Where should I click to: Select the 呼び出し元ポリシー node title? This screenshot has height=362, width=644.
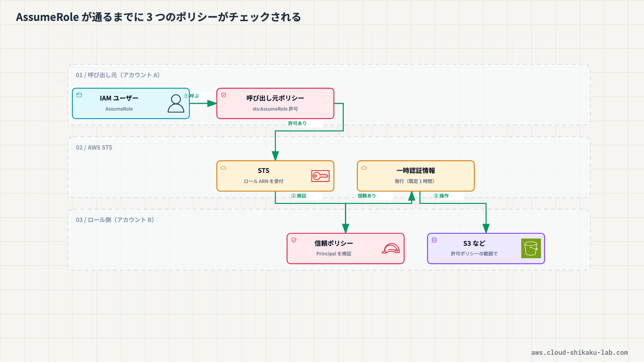point(275,98)
